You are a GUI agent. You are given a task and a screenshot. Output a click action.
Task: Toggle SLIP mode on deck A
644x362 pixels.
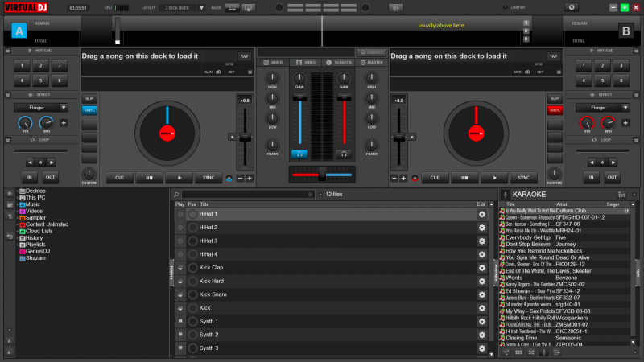tap(89, 98)
